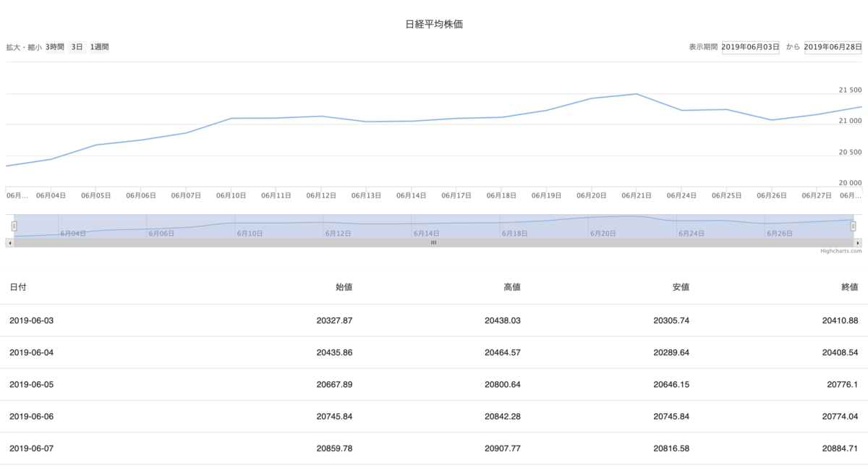Select the 1週間 zoom button
This screenshot has width=868, height=476.
click(x=99, y=47)
